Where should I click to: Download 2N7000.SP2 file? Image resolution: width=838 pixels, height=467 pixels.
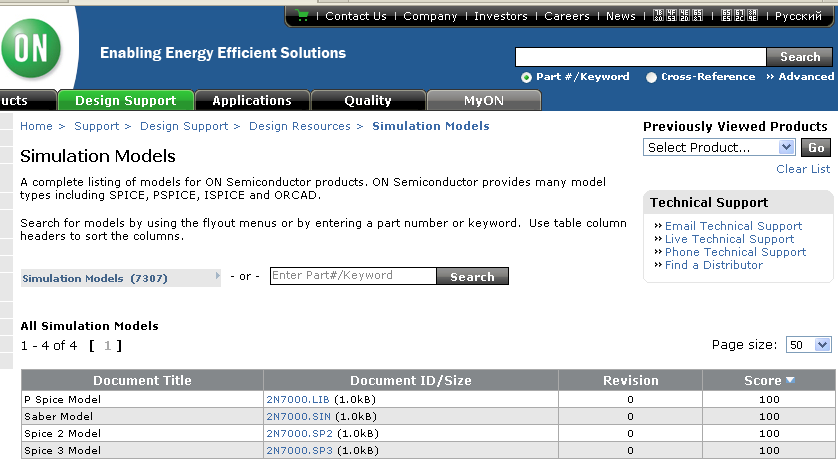point(299,434)
